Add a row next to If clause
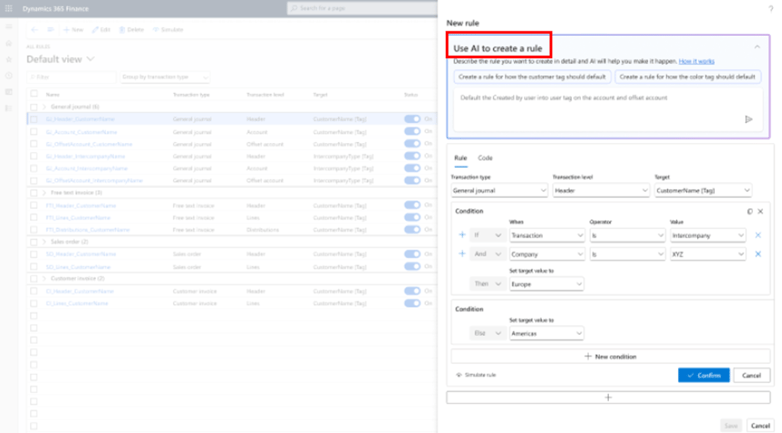 462,235
